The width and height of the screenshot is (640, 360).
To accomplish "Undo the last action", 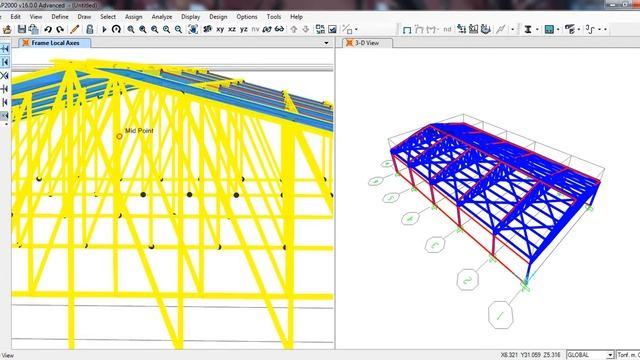I will click(x=48, y=29).
